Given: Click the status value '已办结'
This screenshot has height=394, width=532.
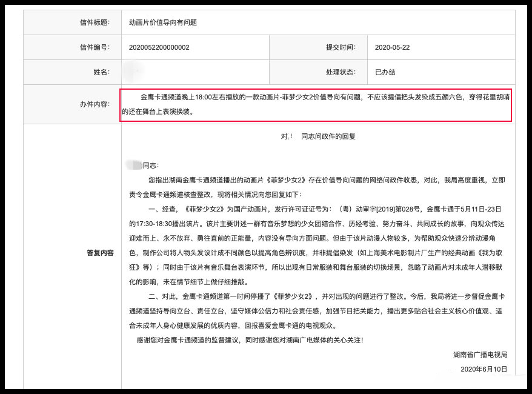Looking at the screenshot, I should click(385, 72).
